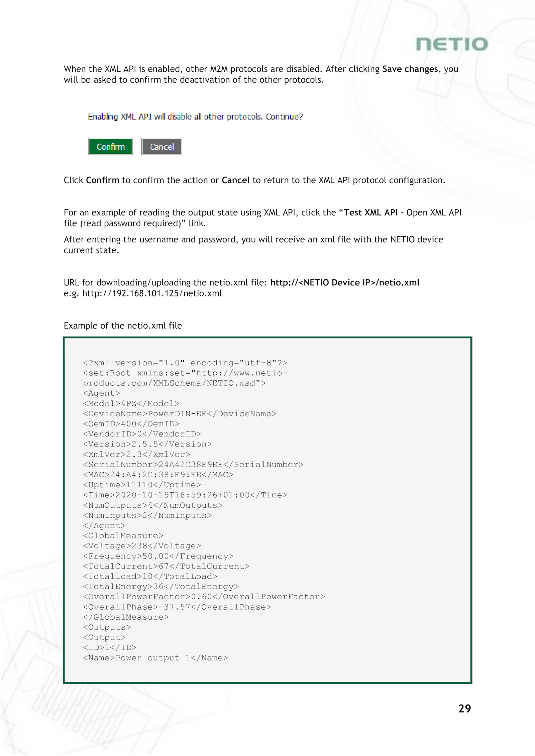Select the xml version declaration line
This screenshot has height=756, width=535.
(x=185, y=363)
